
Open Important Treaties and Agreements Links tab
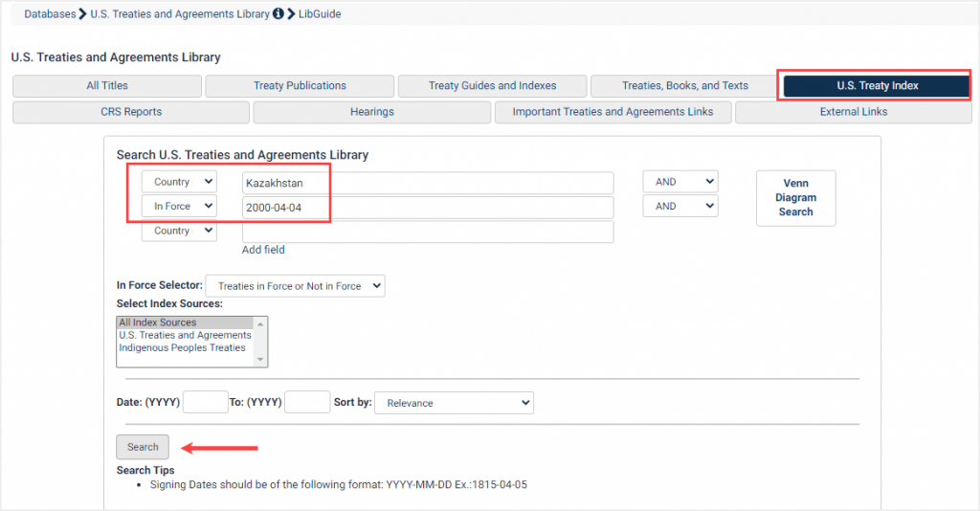click(612, 112)
